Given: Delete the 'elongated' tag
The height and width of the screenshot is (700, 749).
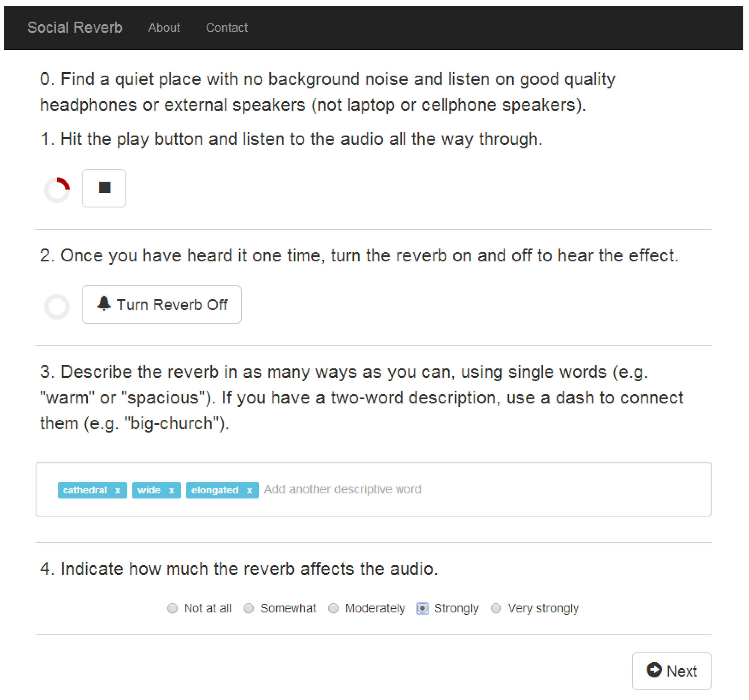Looking at the screenshot, I should point(250,490).
